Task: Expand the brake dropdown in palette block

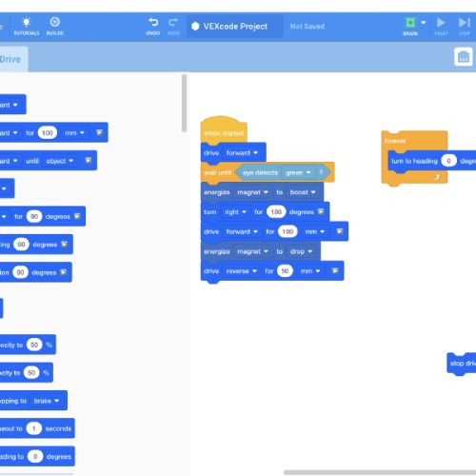Action: coord(47,401)
